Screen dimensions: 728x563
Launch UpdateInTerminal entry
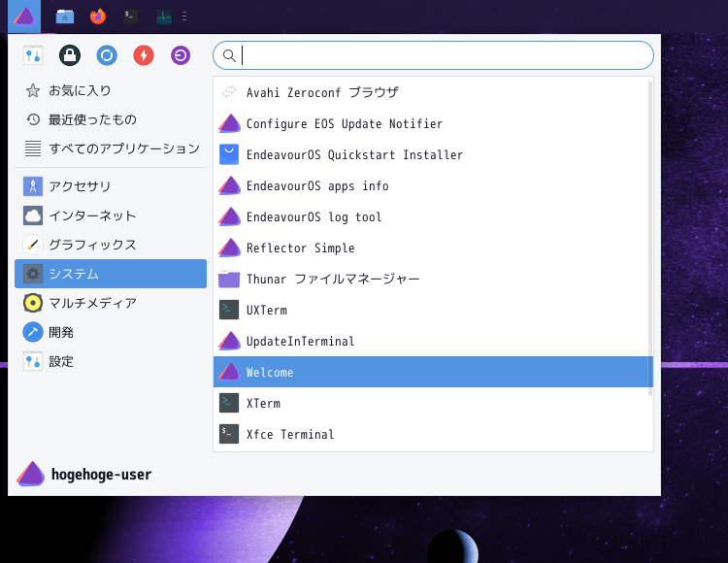[433, 341]
